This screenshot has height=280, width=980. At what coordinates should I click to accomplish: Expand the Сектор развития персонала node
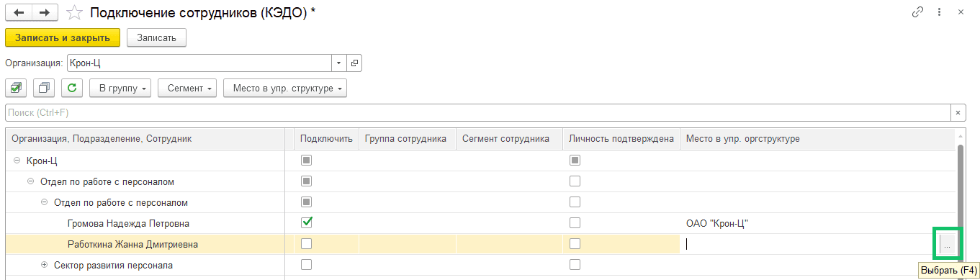click(45, 265)
